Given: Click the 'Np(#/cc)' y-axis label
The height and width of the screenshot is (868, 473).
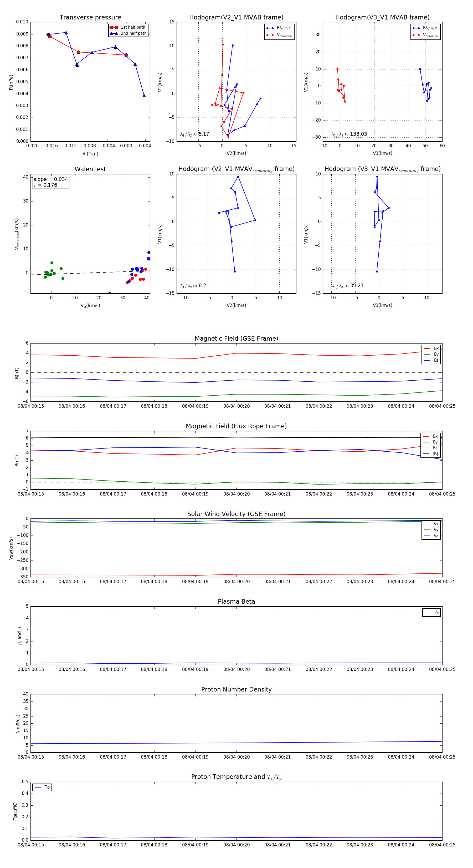Looking at the screenshot, I should pyautogui.click(x=18, y=724).
